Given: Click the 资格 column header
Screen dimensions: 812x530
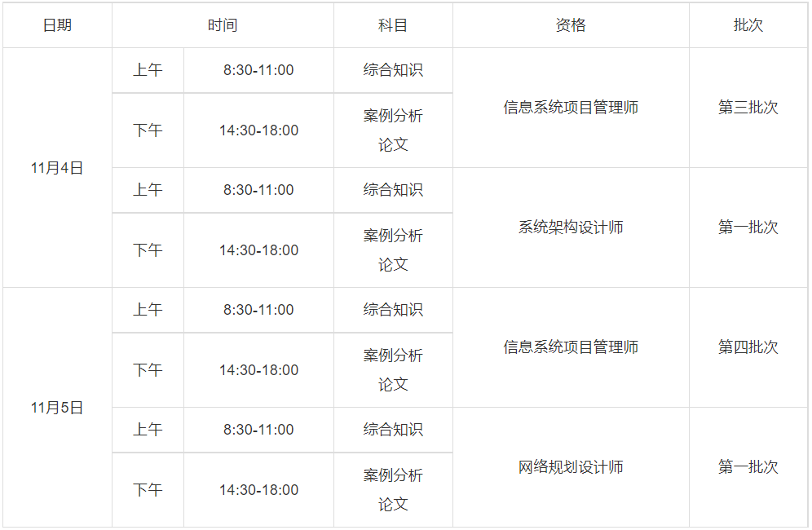Looking at the screenshot, I should [x=571, y=25].
